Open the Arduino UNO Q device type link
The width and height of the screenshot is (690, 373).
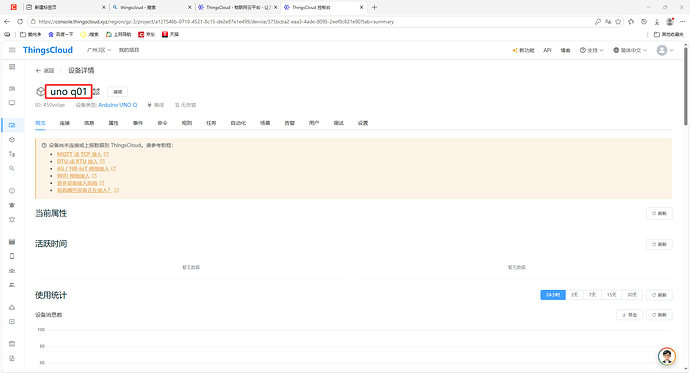(117, 105)
